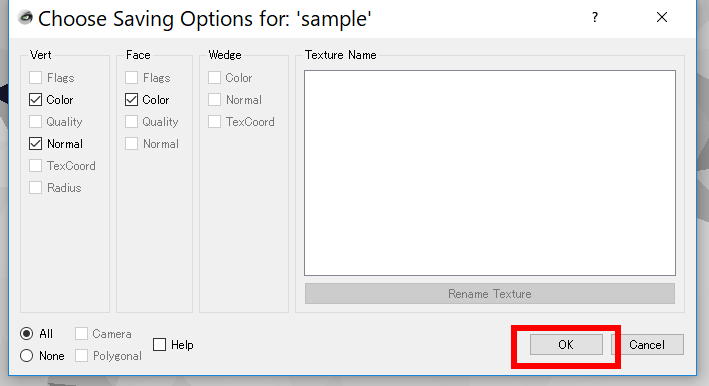Toggle the Vert Flags checkbox
This screenshot has width=709, height=386.
tap(35, 77)
